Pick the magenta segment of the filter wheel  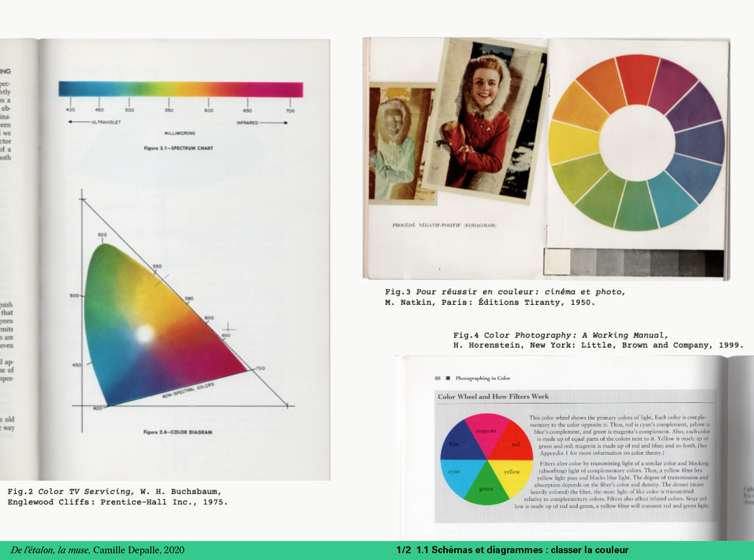(486, 431)
